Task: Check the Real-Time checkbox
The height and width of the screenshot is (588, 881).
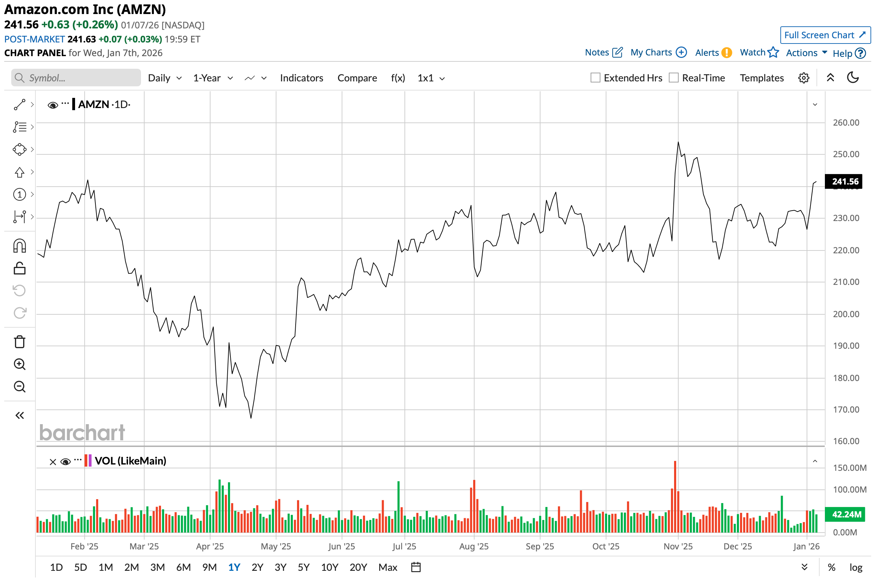Action: pos(674,78)
